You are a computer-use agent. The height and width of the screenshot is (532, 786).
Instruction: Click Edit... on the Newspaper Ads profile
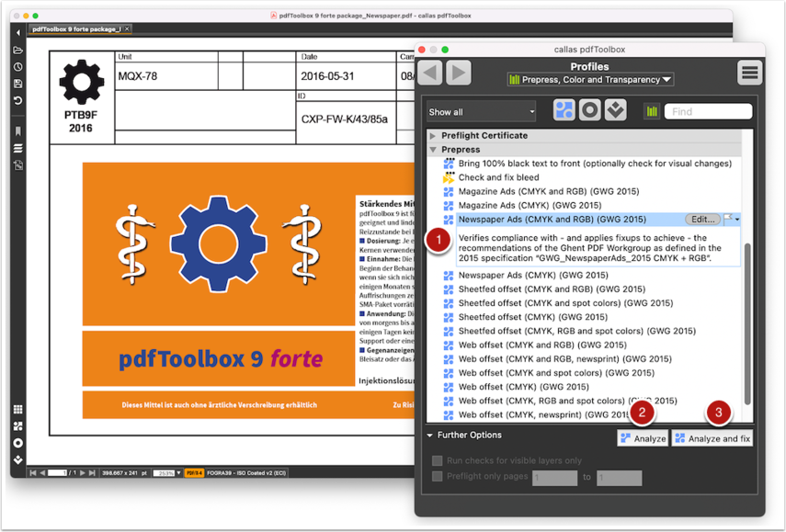702,219
